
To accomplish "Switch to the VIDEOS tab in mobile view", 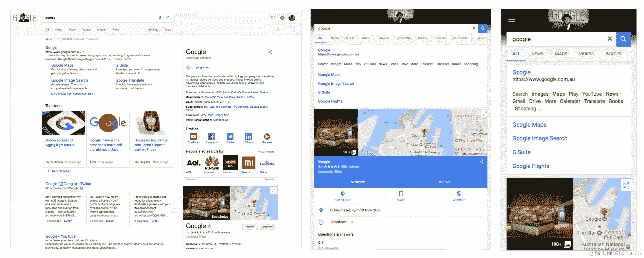I will pyautogui.click(x=586, y=54).
